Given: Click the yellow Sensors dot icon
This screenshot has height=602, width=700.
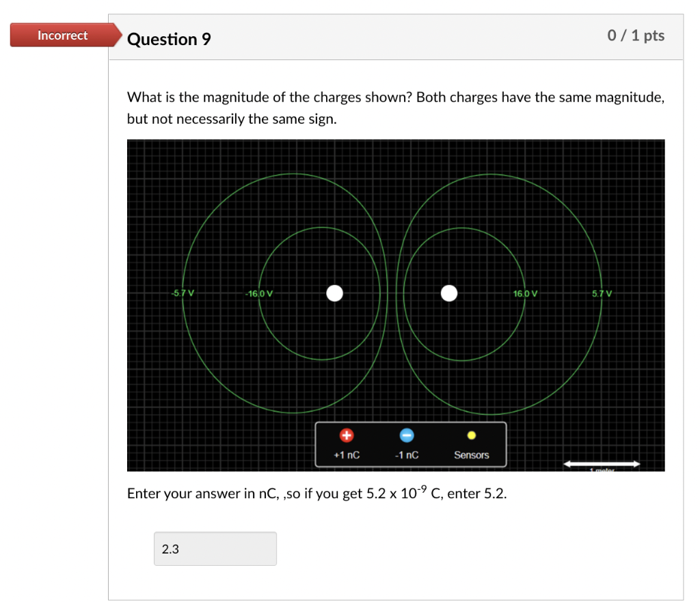Looking at the screenshot, I should pos(472,435).
